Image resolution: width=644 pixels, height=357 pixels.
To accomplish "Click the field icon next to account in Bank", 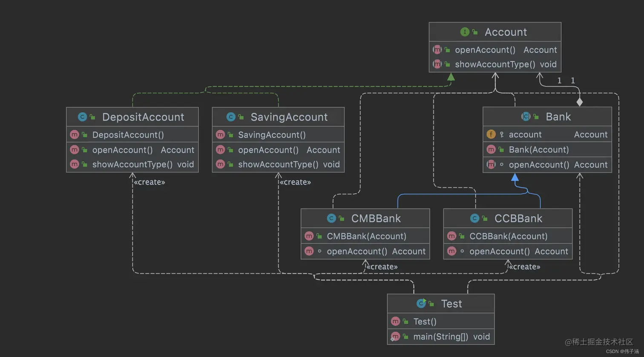I will coord(491,134).
